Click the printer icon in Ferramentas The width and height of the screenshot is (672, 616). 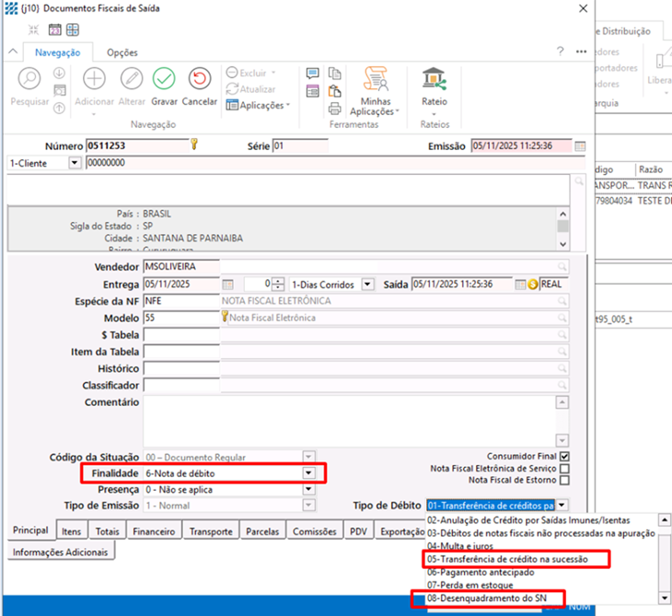point(334,108)
